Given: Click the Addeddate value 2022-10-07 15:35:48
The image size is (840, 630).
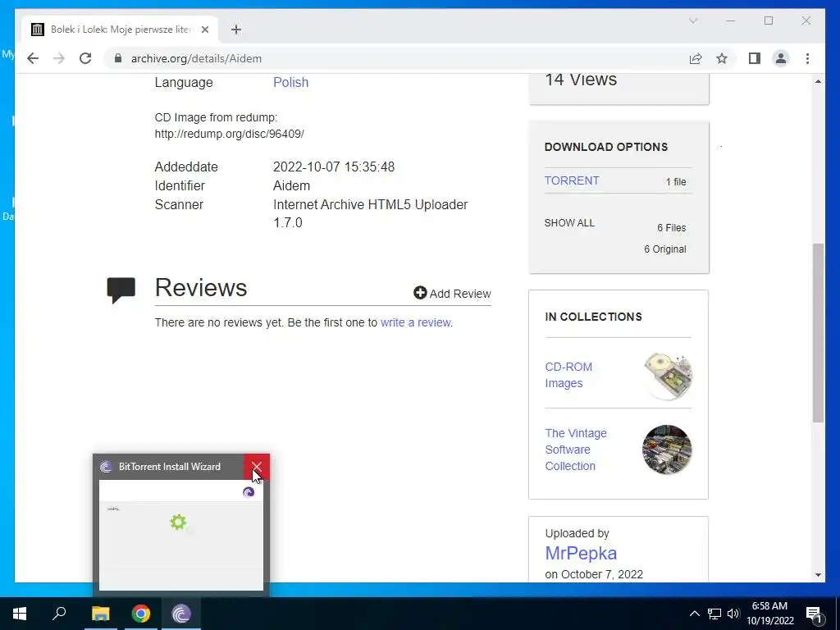Looking at the screenshot, I should [x=334, y=167].
